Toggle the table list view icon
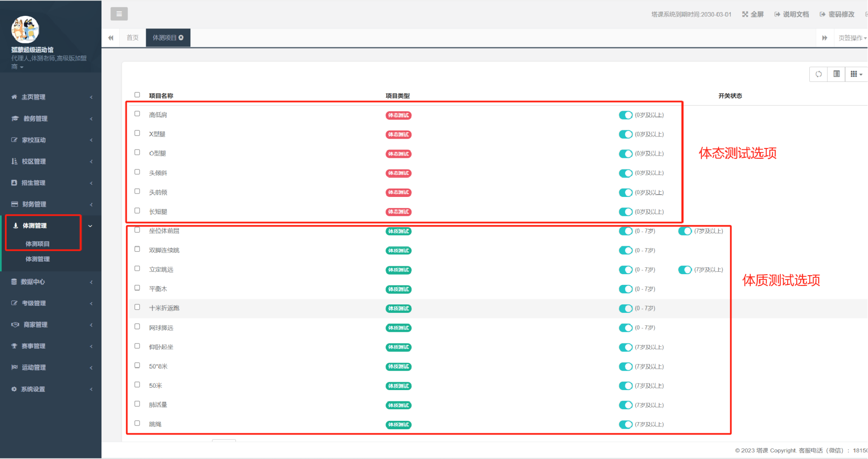868x459 pixels. click(x=836, y=74)
